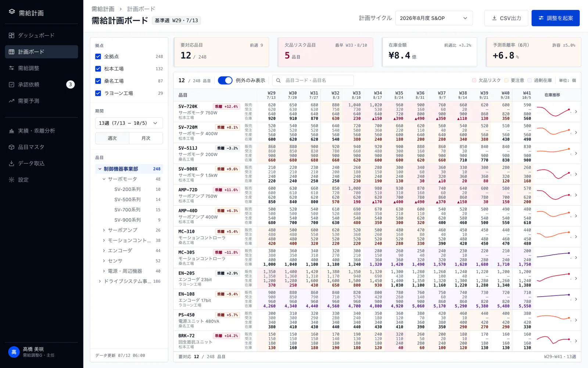The width and height of the screenshot is (588, 368).
Task: Click the CSV出力 button
Action: click(x=506, y=18)
